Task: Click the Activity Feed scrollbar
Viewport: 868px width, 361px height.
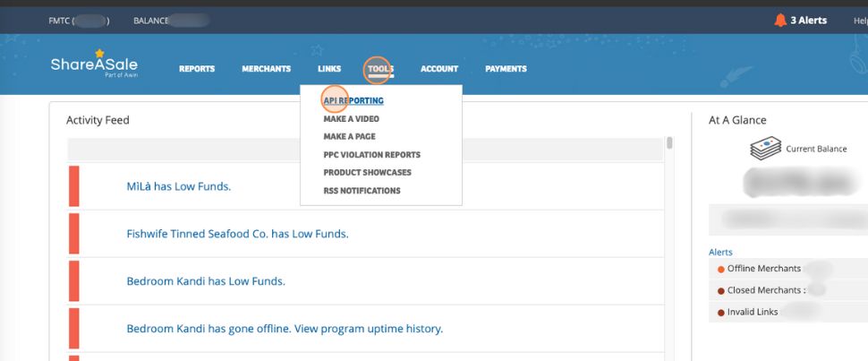Action: tap(669, 144)
